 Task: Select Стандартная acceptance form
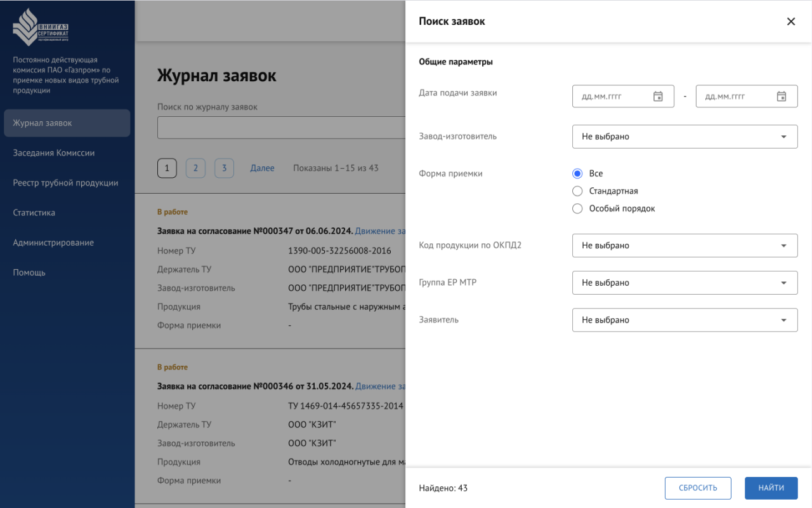click(577, 191)
